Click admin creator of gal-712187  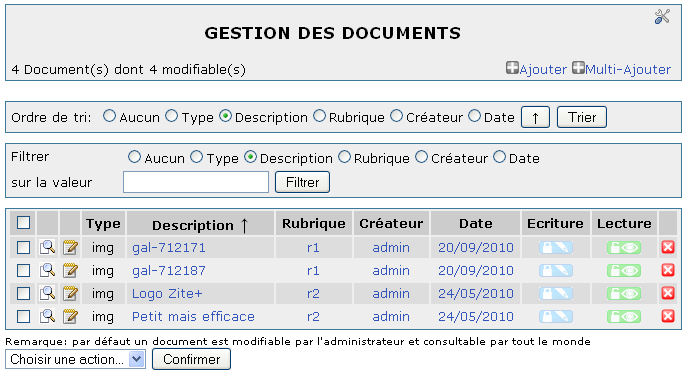pyautogui.click(x=391, y=271)
